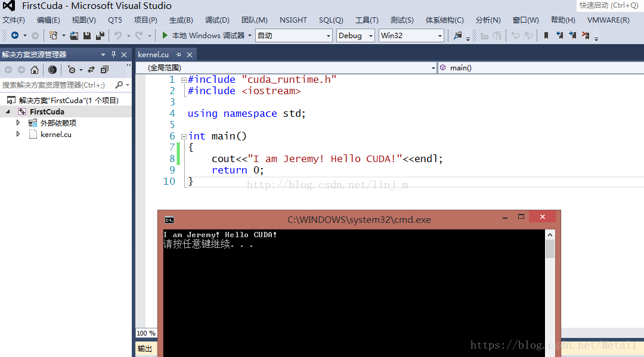Click Pending Changes Filter clock icon
The height and width of the screenshot is (357, 644).
click(72, 70)
